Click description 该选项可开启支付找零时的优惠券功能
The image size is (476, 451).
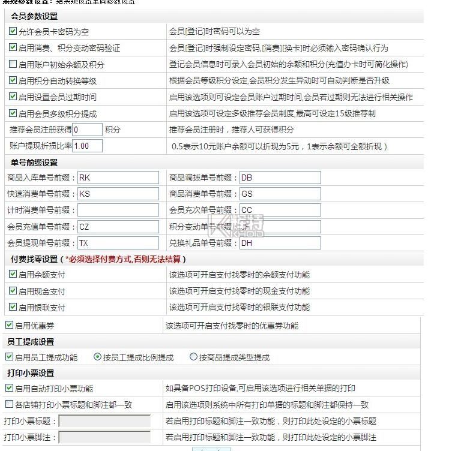(232, 326)
